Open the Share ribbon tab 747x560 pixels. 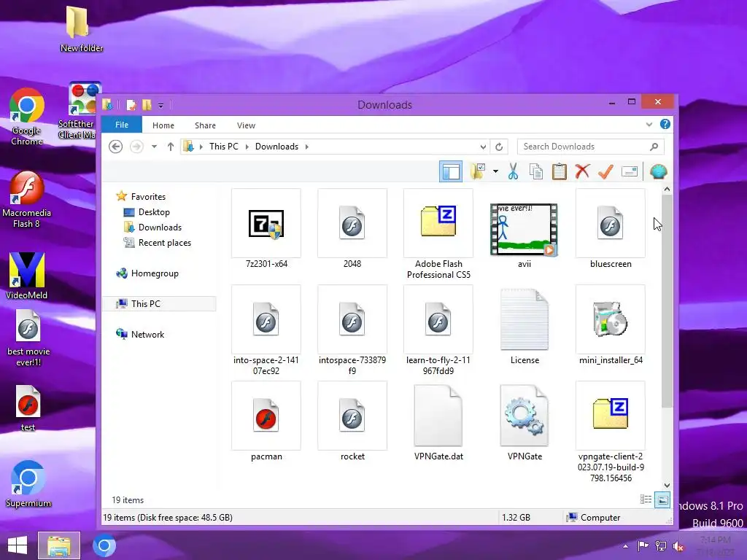(205, 125)
